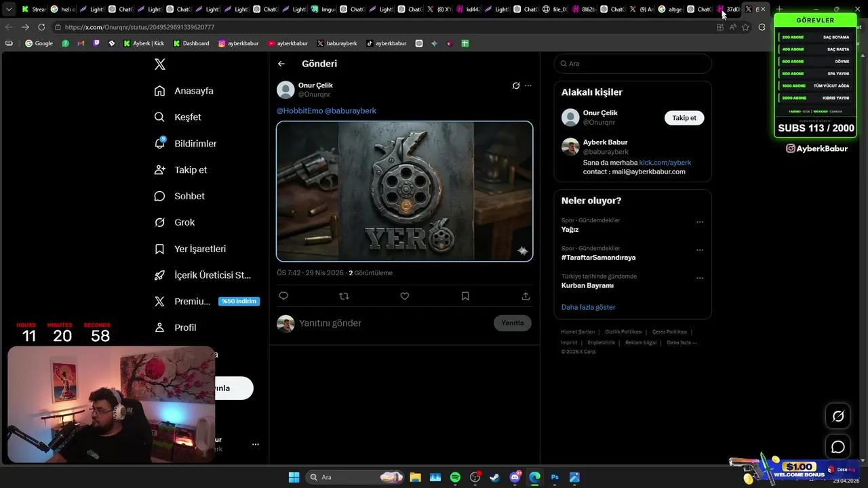The width and height of the screenshot is (868, 488).
Task: Open Çerez Politikası footer link
Action: tap(669, 332)
